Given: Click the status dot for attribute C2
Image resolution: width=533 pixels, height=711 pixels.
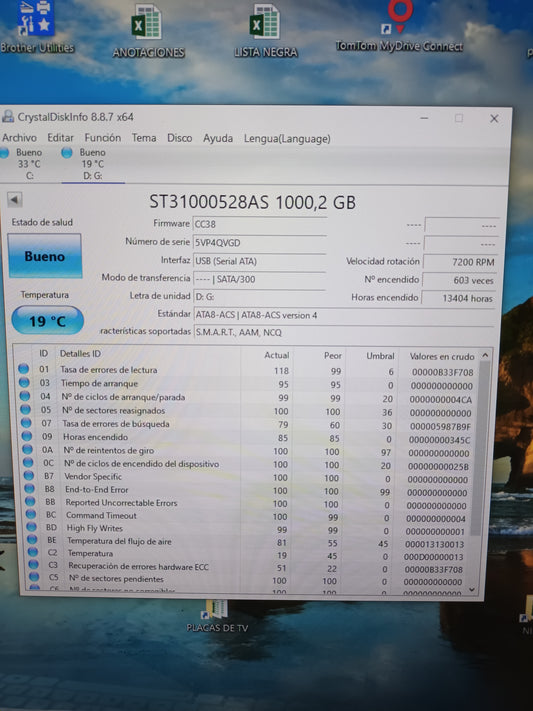Looking at the screenshot, I should [x=33, y=552].
